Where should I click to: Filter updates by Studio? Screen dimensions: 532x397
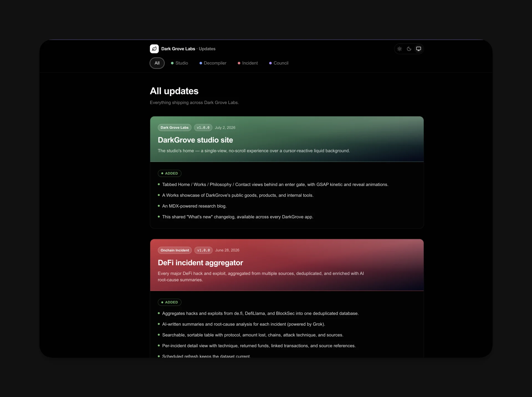click(180, 63)
